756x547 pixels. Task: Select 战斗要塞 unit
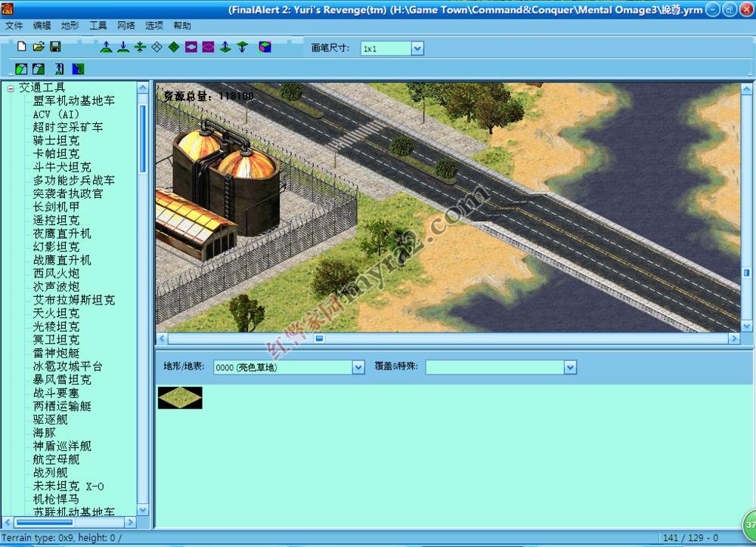(x=56, y=394)
